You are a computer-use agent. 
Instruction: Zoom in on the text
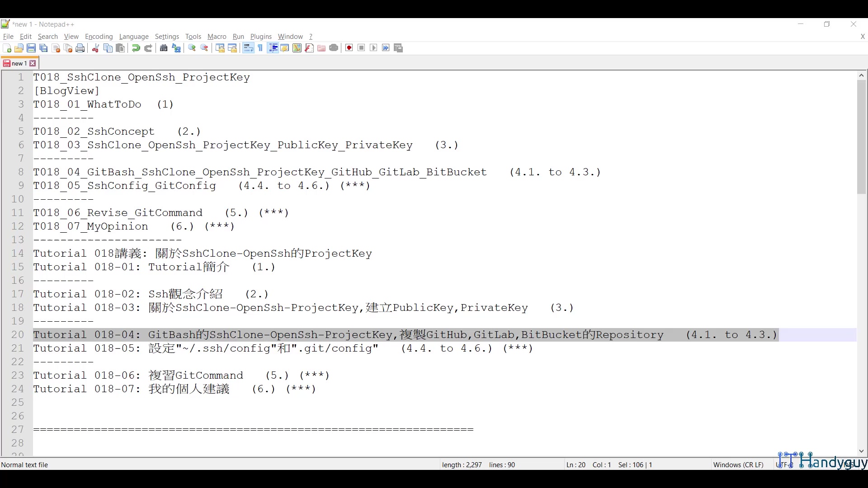pos(192,48)
